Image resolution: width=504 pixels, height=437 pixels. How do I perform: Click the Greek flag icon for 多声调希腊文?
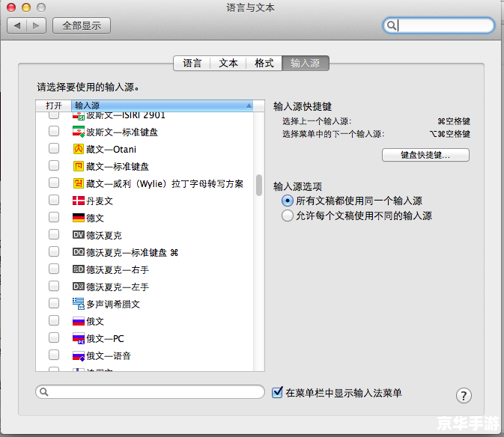(x=79, y=304)
